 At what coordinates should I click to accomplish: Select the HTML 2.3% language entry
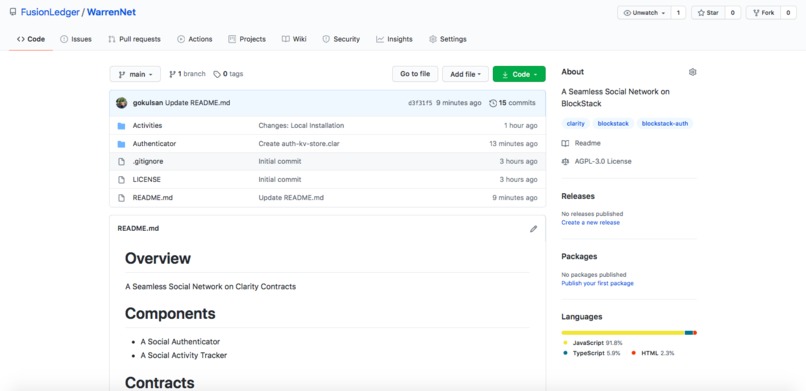point(653,353)
